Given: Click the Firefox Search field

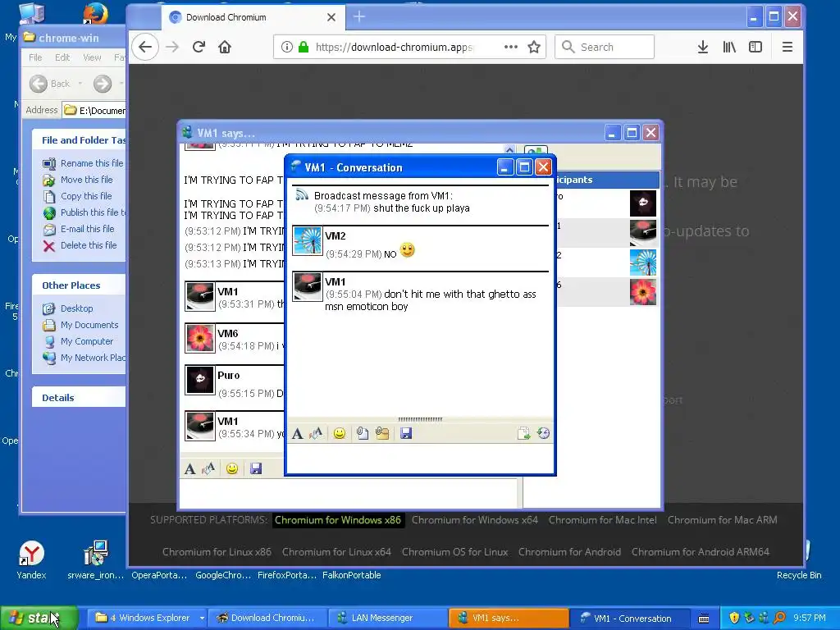Looking at the screenshot, I should [605, 47].
